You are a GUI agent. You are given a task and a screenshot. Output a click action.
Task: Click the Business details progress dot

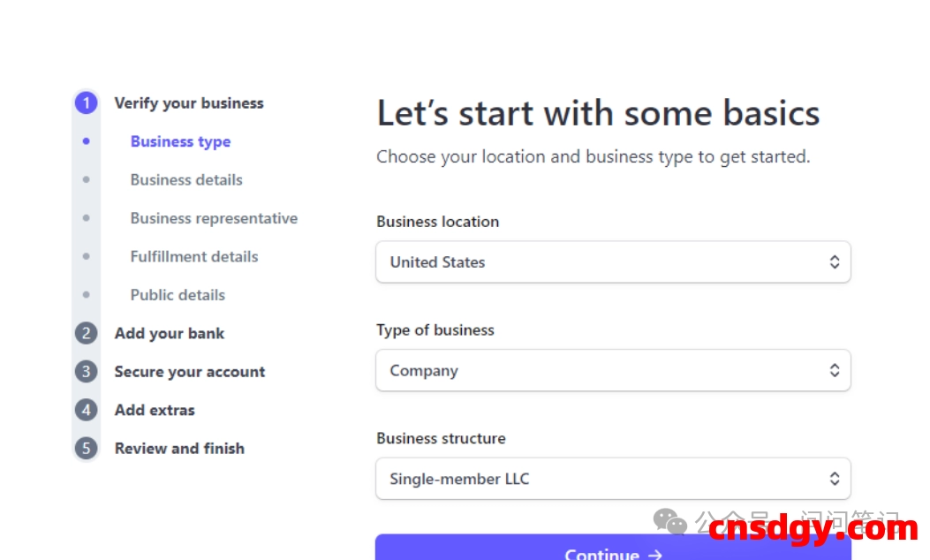tap(86, 179)
